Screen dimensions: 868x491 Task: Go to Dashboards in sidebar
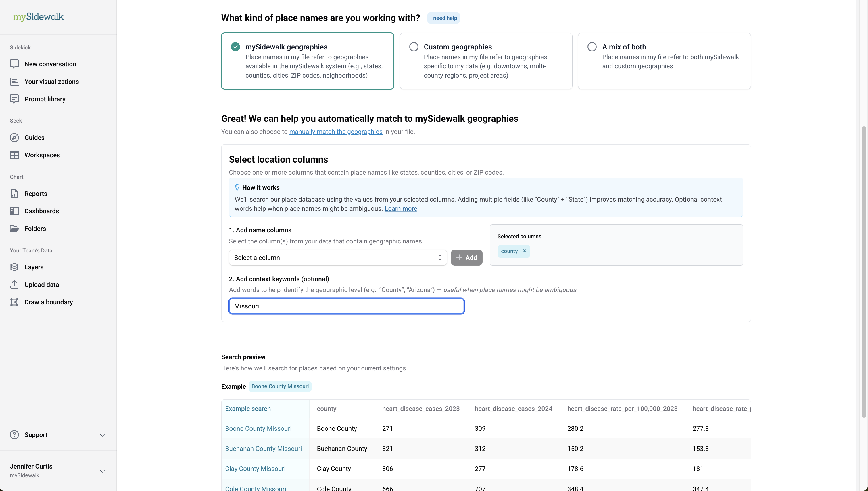(41, 211)
